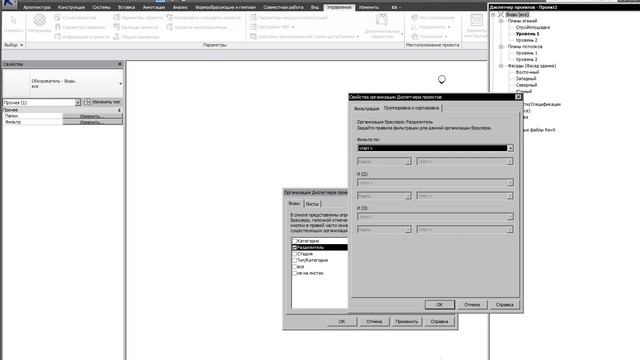Open Дополнительные параметры
The height and width of the screenshot is (360, 640).
(x=382, y=26)
